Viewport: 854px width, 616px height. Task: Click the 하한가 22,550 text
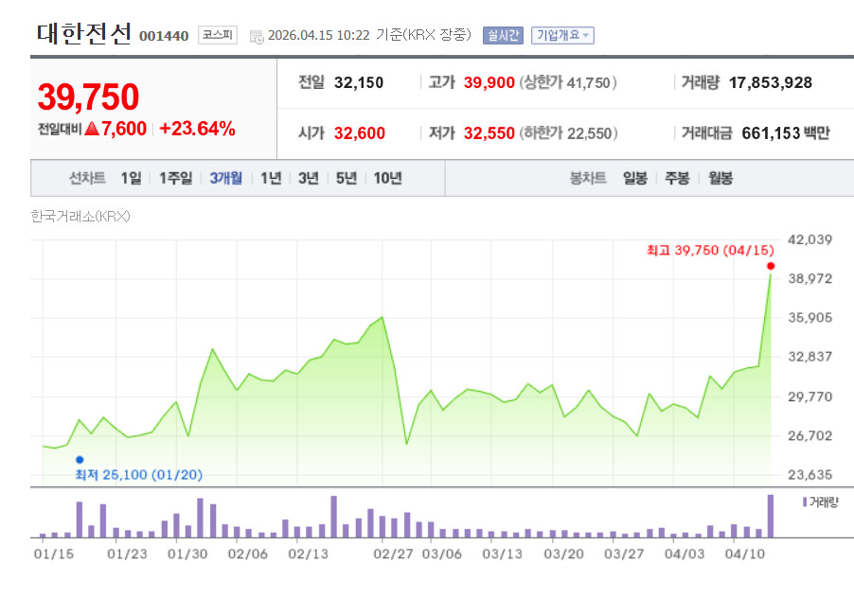(x=568, y=133)
